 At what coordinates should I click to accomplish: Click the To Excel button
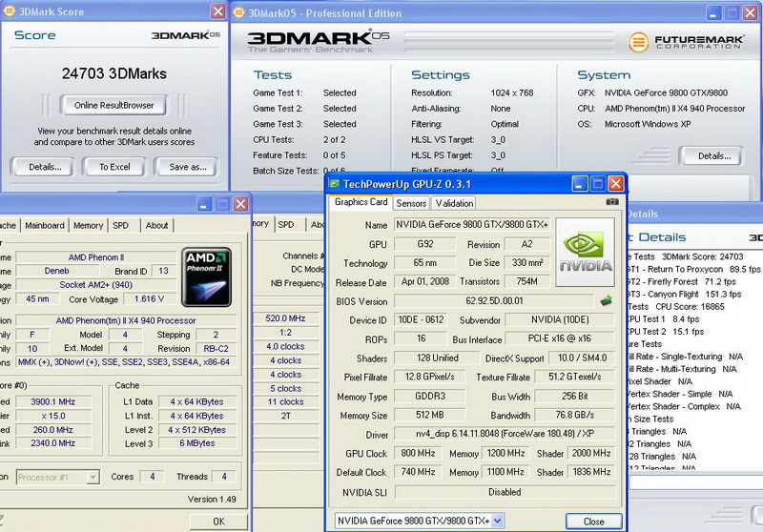click(114, 167)
